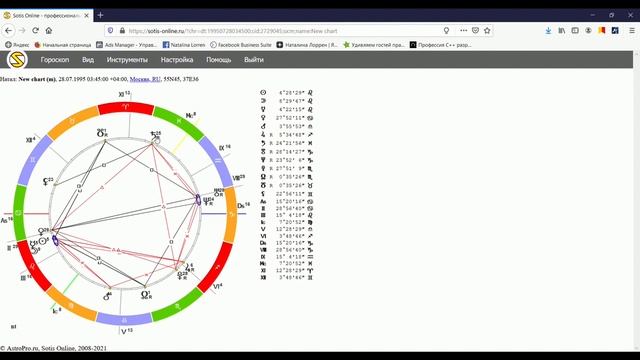The width and height of the screenshot is (640, 360).
Task: Click the Mars glyph at chart bottom
Action: coord(107,297)
